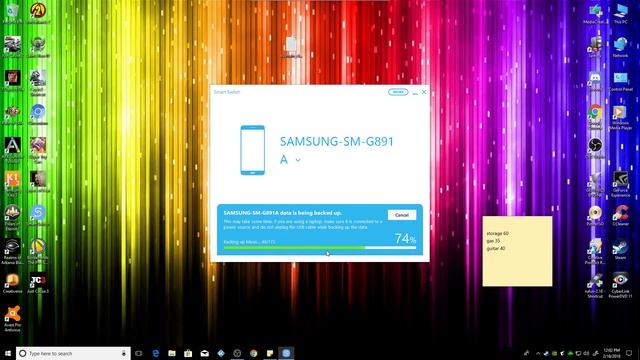The height and width of the screenshot is (360, 640).
Task: Open the Realms of Arkania desktop shortcut
Action: [12, 251]
